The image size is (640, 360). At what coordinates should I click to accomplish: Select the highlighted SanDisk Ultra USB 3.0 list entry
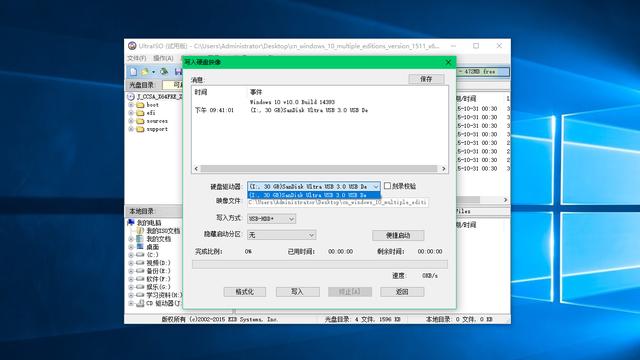point(313,195)
